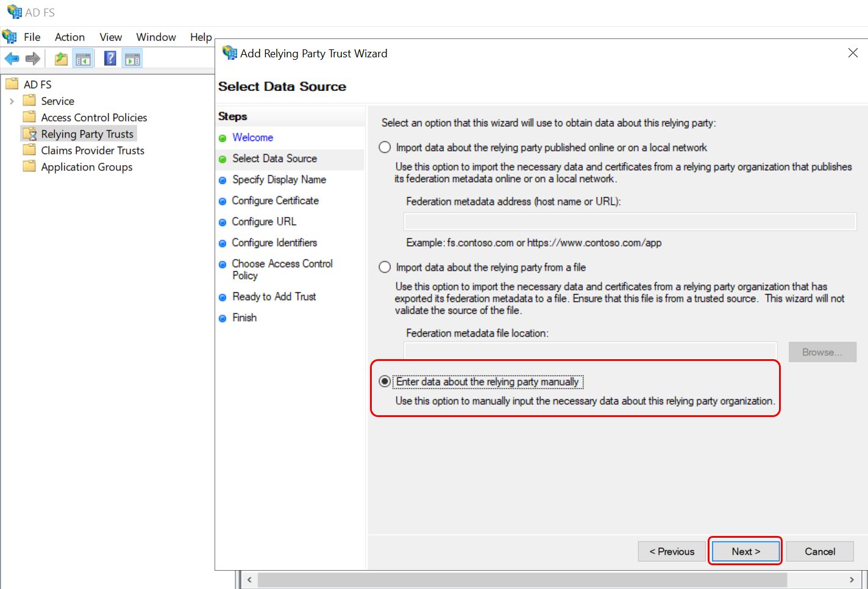Select Relying Party Trusts tree item
The width and height of the screenshot is (868, 589).
87,134
